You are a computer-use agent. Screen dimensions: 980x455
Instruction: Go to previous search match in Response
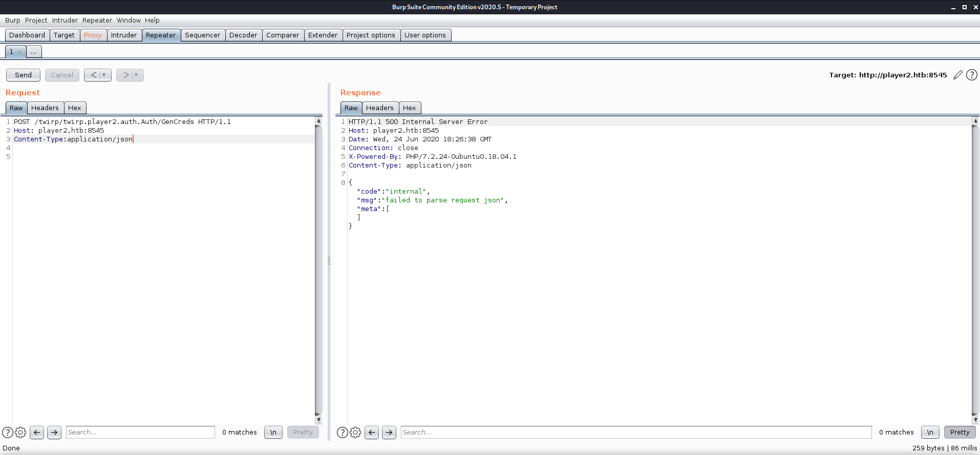point(372,432)
